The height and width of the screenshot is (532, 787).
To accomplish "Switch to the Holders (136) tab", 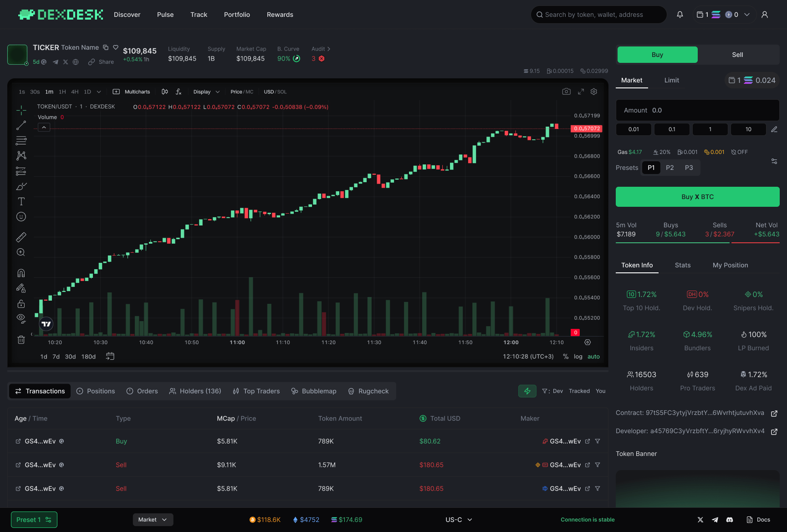I will point(195,391).
